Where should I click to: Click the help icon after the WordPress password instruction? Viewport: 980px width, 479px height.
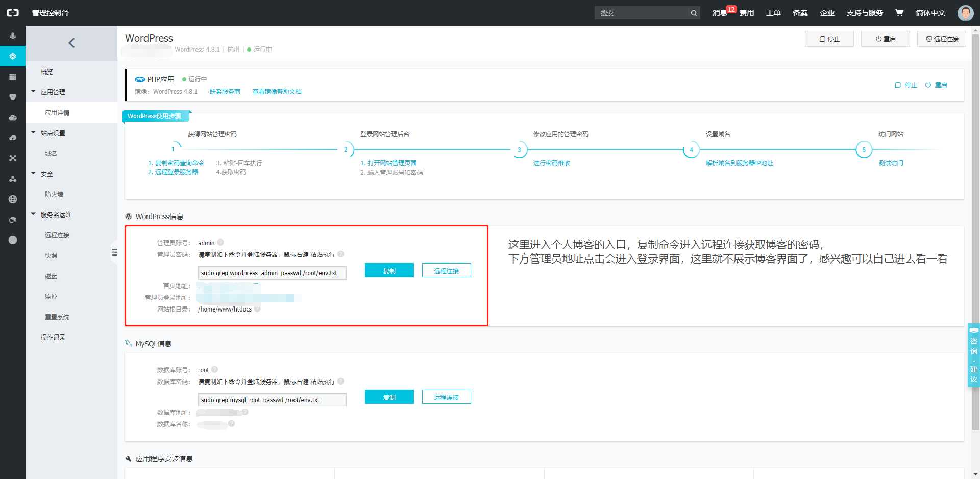pyautogui.click(x=340, y=254)
